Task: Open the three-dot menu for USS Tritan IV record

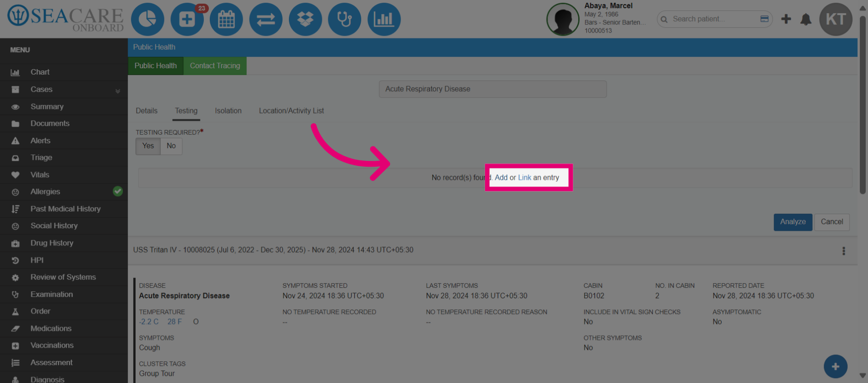Action: 844,251
